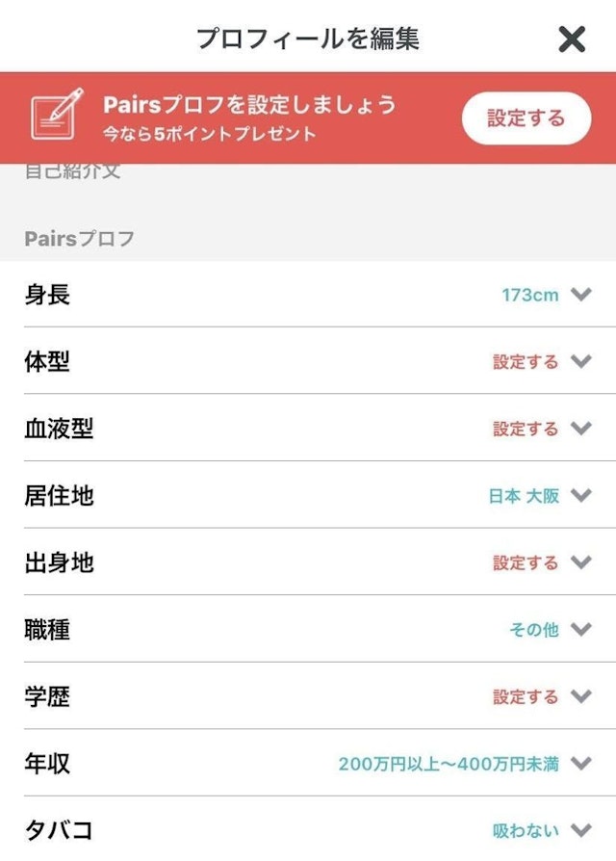
Task: Select the 200万円以上〜400万円未満 income value
Action: point(449,764)
